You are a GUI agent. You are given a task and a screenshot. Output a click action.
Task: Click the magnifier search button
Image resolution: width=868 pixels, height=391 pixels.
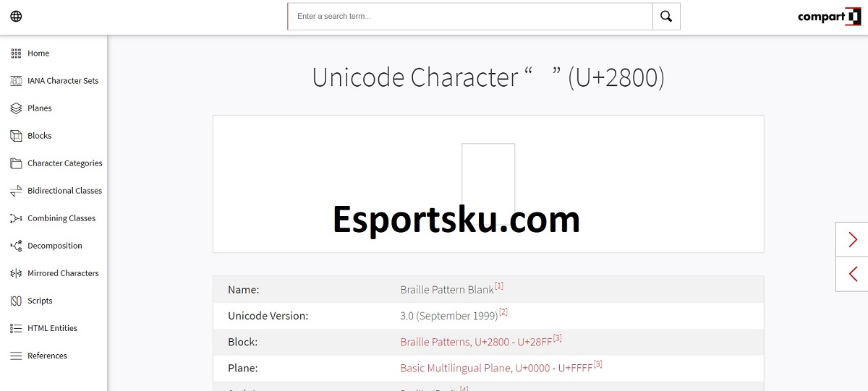tap(666, 17)
